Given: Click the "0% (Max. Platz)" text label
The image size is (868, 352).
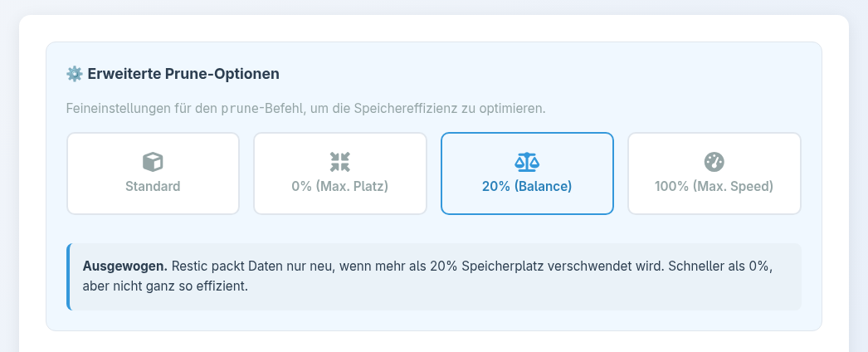Looking at the screenshot, I should point(340,186).
